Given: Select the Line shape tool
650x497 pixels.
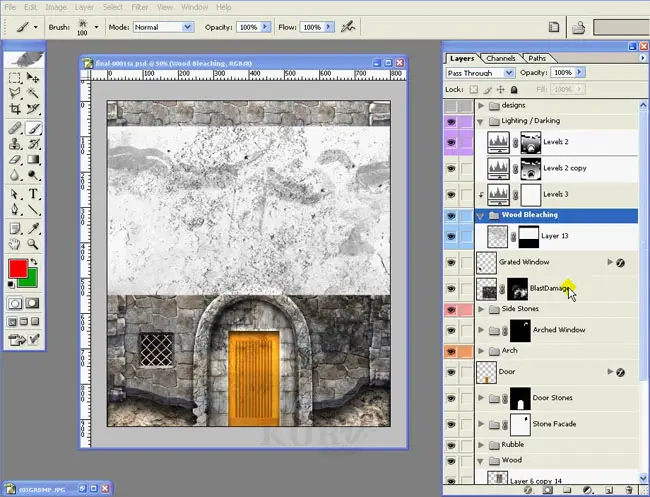Looking at the screenshot, I should tap(33, 209).
